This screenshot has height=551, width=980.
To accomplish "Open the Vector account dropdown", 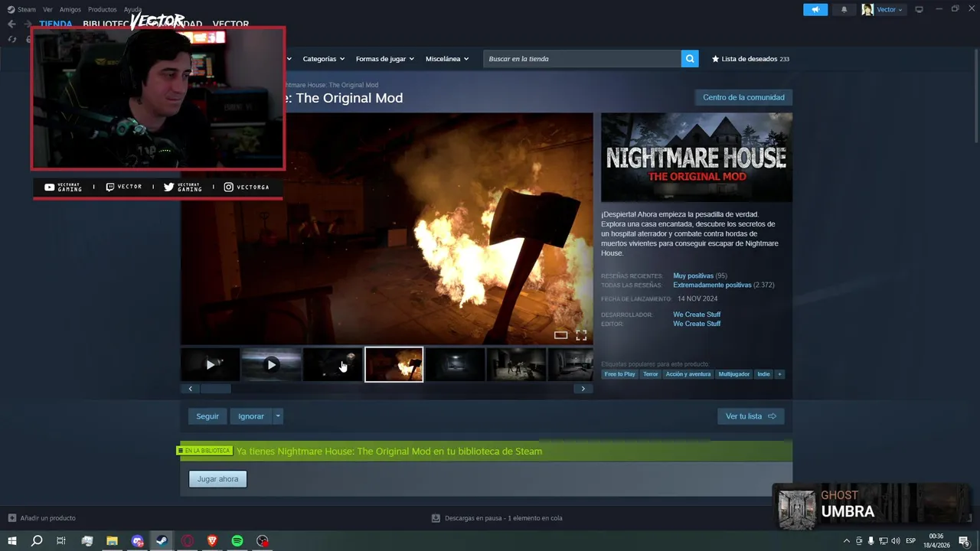I will 890,9.
